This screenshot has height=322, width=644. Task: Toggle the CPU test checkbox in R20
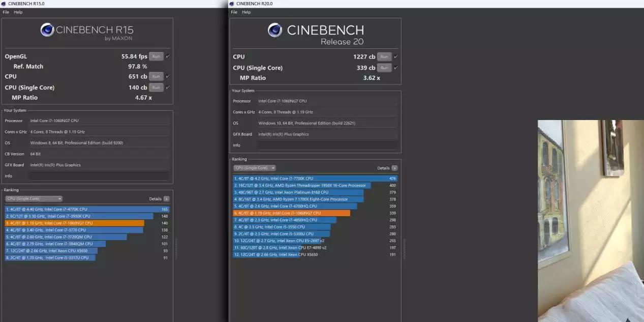click(396, 56)
